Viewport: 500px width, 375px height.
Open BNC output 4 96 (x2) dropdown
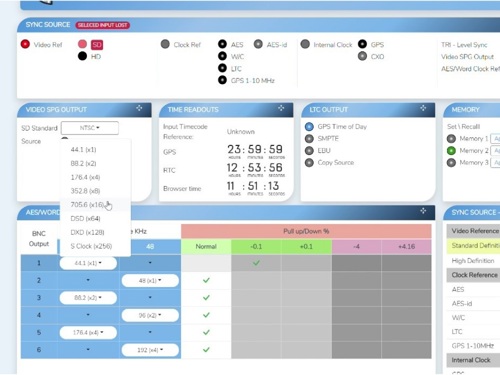(x=150, y=315)
